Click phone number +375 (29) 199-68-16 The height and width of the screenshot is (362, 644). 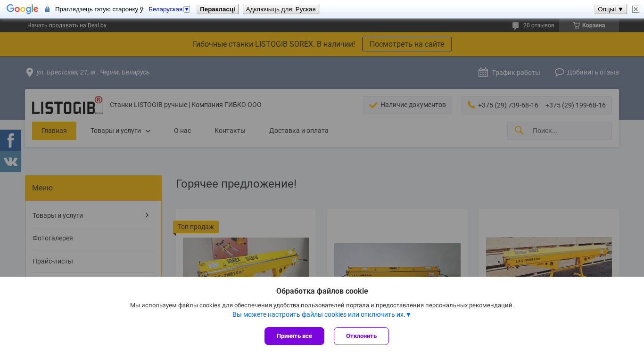(x=576, y=105)
